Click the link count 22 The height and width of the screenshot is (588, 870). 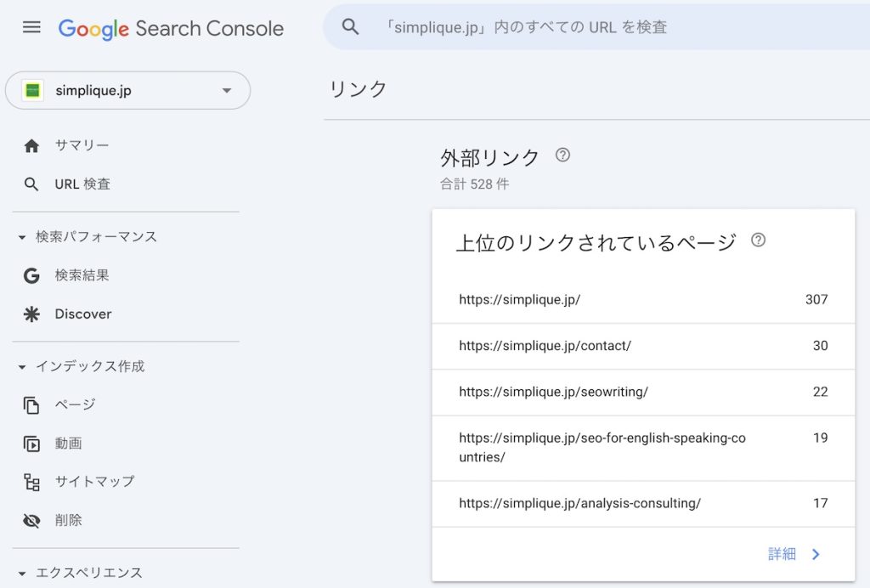click(820, 392)
